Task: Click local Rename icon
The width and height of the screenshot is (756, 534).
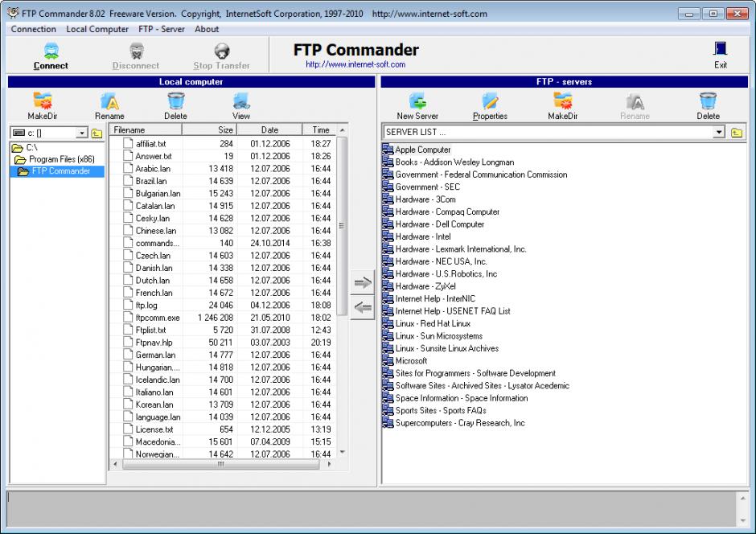Action: click(x=109, y=101)
